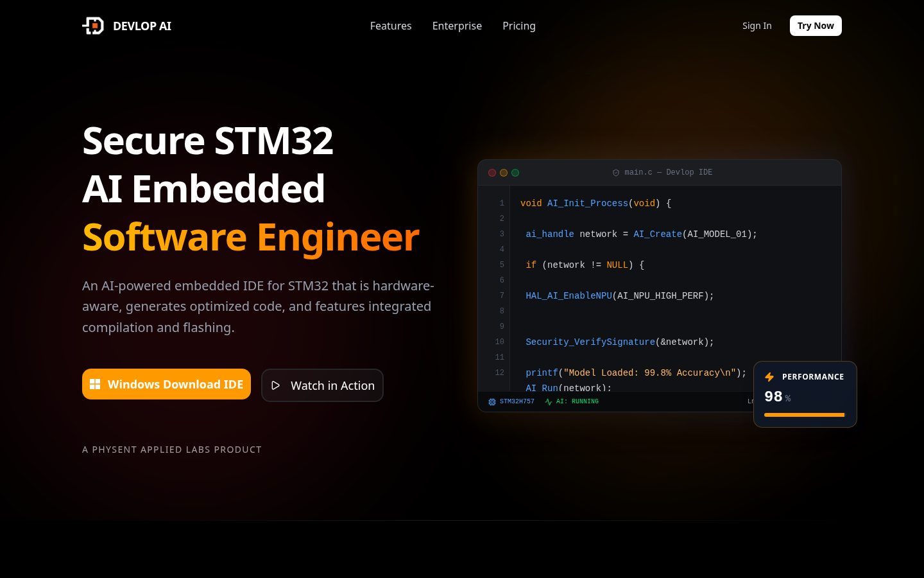Click the play triangle icon in Watch in Action
924x578 pixels.
point(276,385)
